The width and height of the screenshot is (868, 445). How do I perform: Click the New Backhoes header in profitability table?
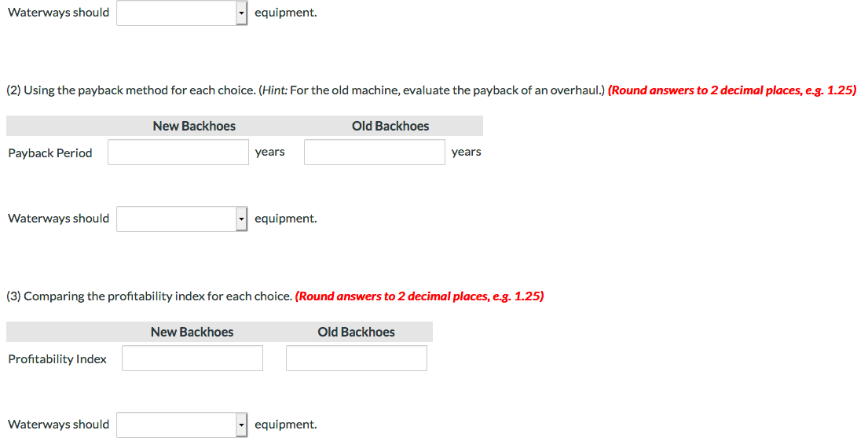click(192, 332)
